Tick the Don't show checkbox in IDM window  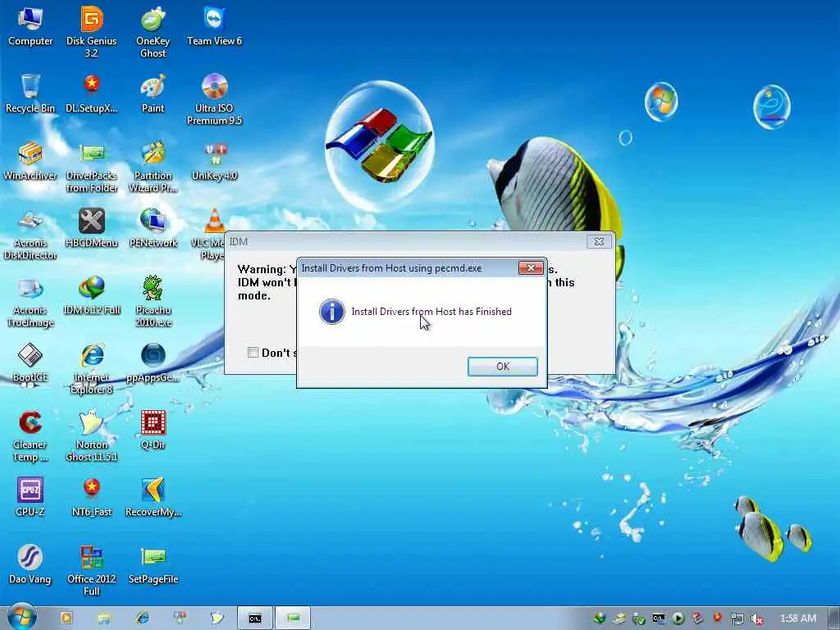253,353
